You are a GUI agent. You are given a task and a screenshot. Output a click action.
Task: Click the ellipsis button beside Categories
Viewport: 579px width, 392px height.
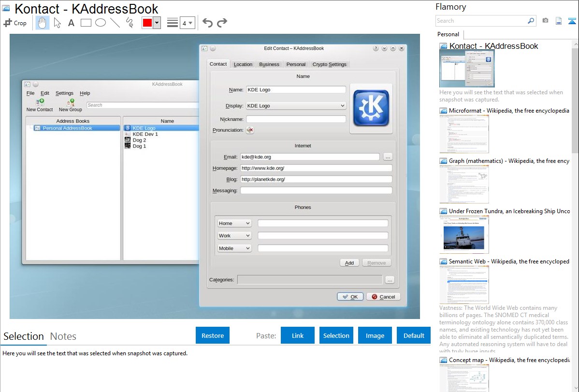[x=390, y=280]
